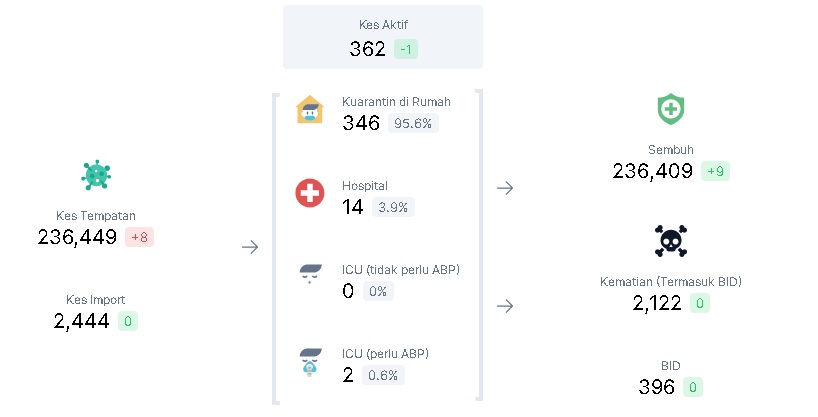
Task: Click the skull and crossbones Kematian icon
Action: pos(670,241)
